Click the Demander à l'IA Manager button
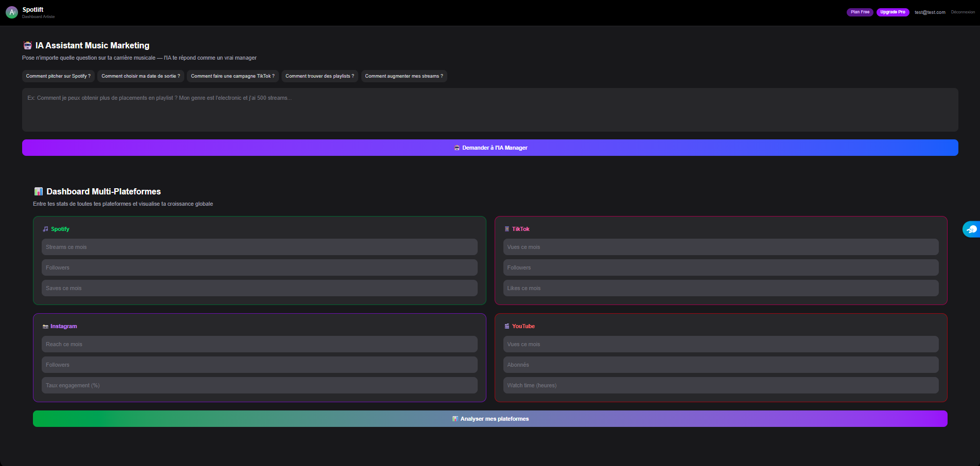Viewport: 980px width, 466px height. click(490, 148)
